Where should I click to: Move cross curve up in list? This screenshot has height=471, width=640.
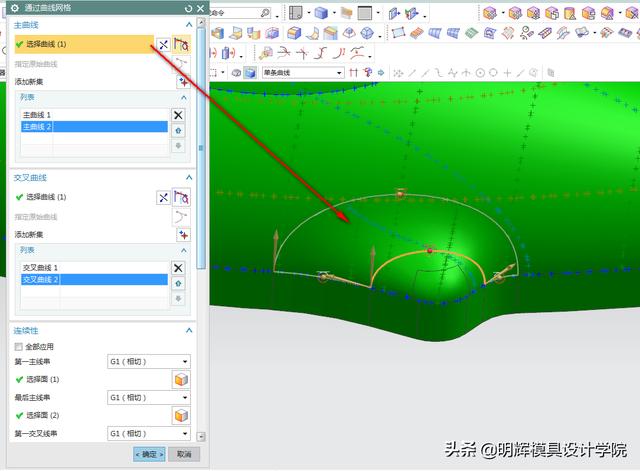[178, 283]
